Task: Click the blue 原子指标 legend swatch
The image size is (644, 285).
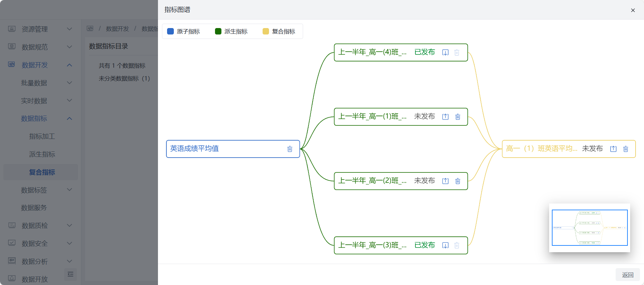Action: click(x=170, y=31)
